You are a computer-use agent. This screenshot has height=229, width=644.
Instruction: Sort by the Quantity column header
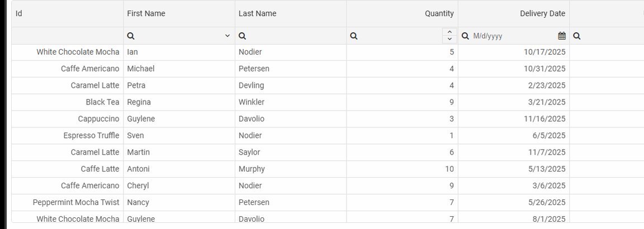point(402,13)
